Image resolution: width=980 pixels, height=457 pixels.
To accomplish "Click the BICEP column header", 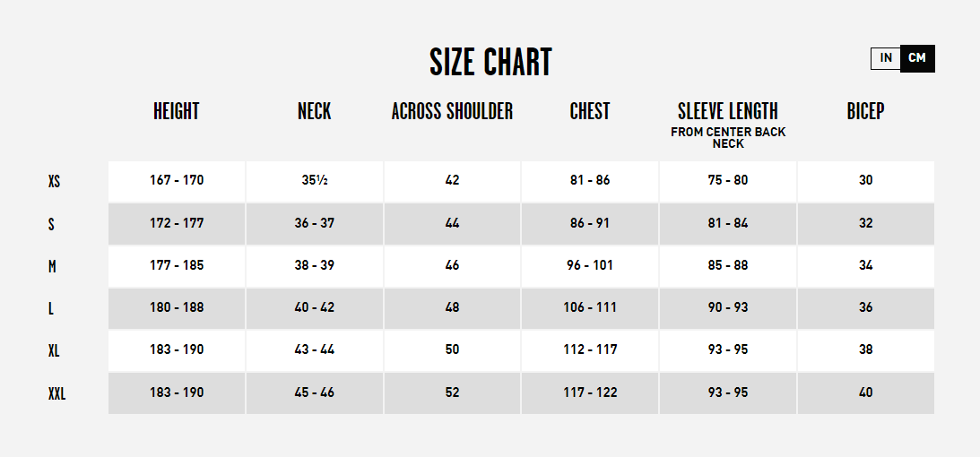I will pyautogui.click(x=865, y=111).
